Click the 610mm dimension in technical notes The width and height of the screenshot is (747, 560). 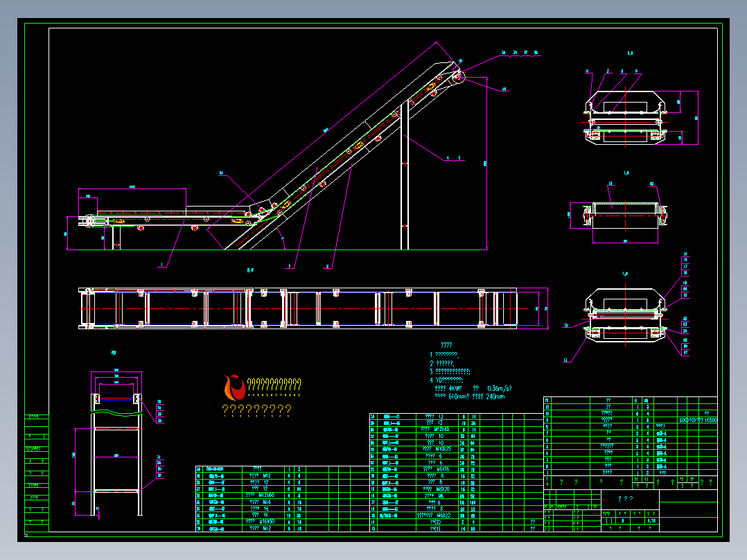[458, 396]
